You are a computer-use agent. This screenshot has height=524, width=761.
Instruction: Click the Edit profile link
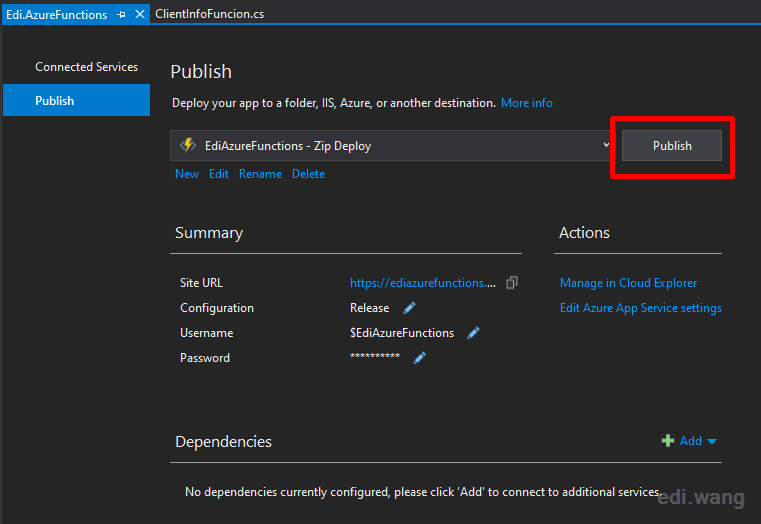click(x=219, y=174)
